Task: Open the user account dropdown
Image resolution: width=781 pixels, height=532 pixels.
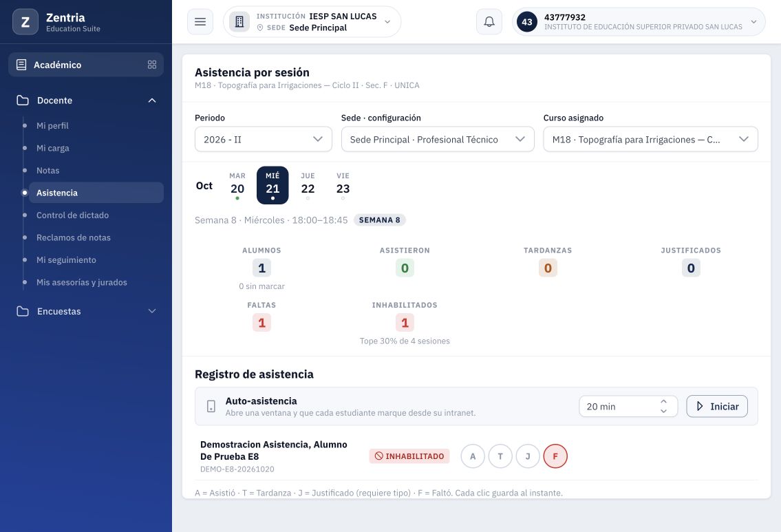Action: 639,22
